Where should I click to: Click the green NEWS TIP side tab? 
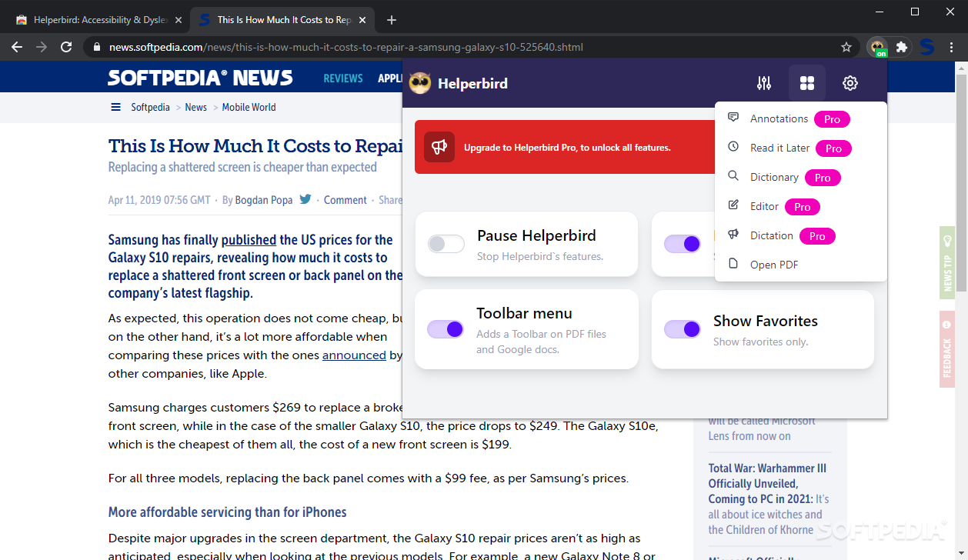click(946, 262)
